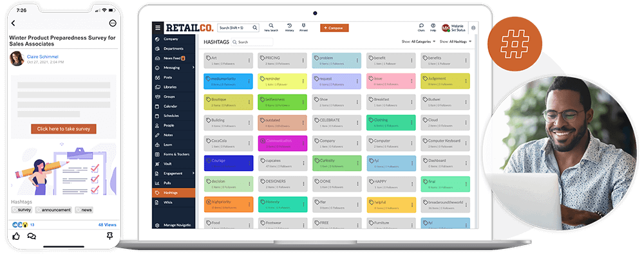Click here to take survey button
Image resolution: width=644 pixels, height=254 pixels.
point(64,129)
